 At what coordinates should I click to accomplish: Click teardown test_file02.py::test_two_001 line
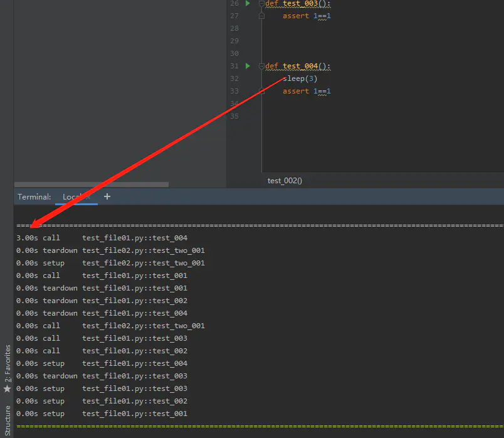click(x=110, y=251)
